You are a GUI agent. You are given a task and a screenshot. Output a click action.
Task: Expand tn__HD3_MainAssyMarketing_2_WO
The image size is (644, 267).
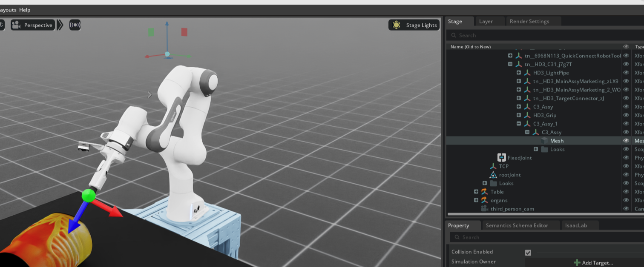click(x=519, y=90)
